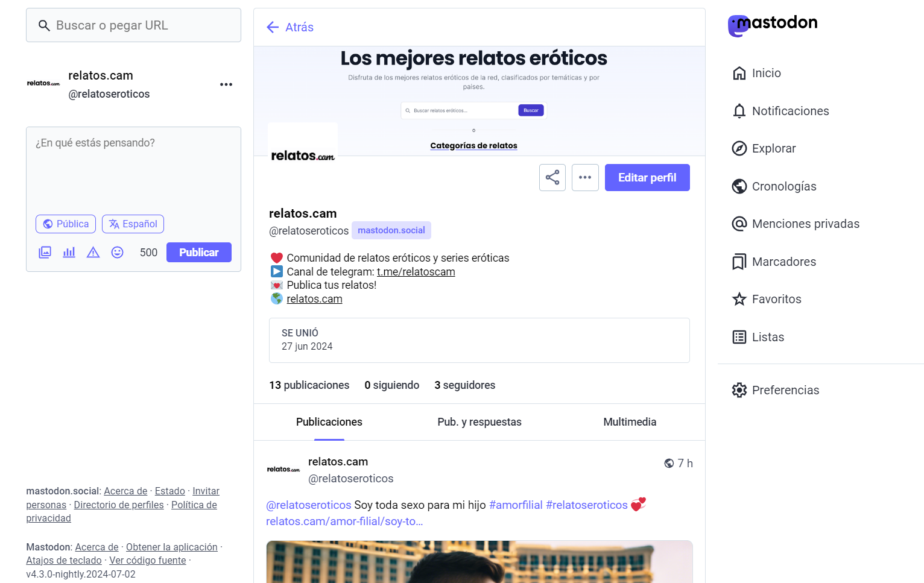Screen dimensions: 924x583
Task: Go to Inicio home icon
Action: click(739, 73)
